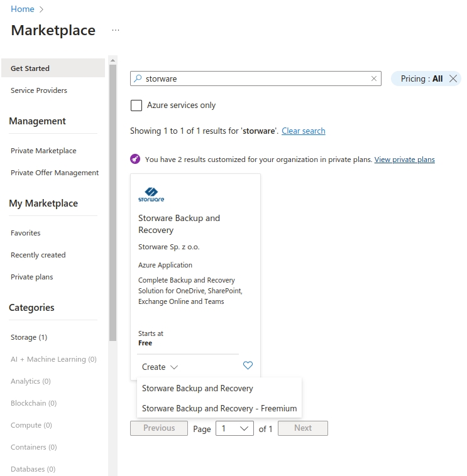Click the magnifier icon in search field

[138, 78]
